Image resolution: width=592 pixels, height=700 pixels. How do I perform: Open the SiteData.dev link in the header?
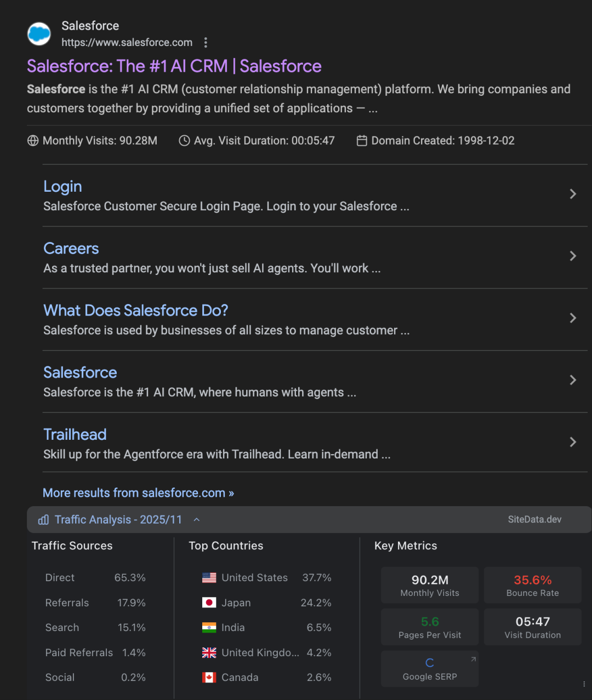(x=534, y=520)
